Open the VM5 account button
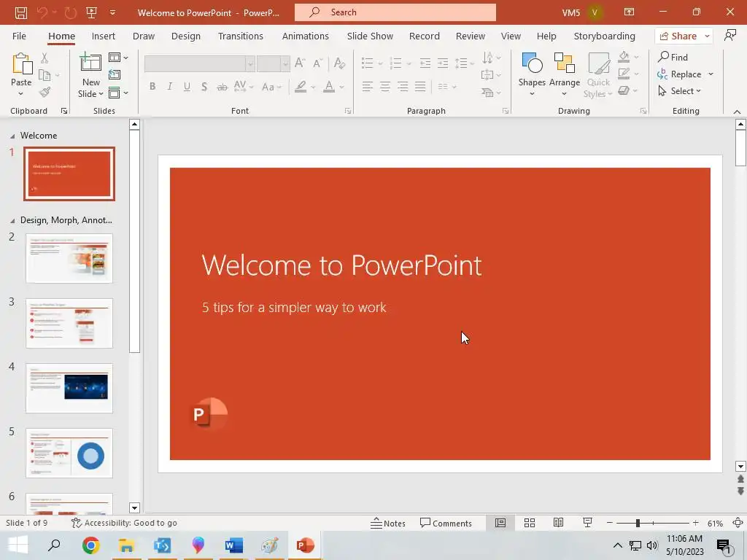This screenshot has height=560, width=747. coord(581,12)
